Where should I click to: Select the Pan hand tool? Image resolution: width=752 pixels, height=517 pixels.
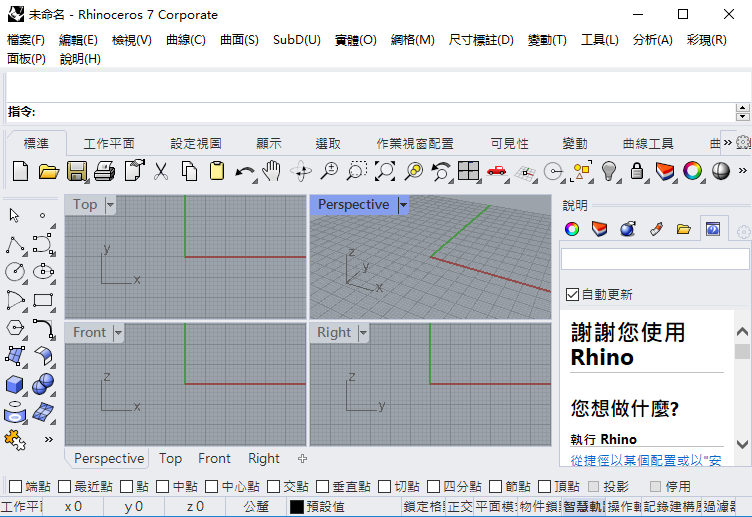(272, 171)
